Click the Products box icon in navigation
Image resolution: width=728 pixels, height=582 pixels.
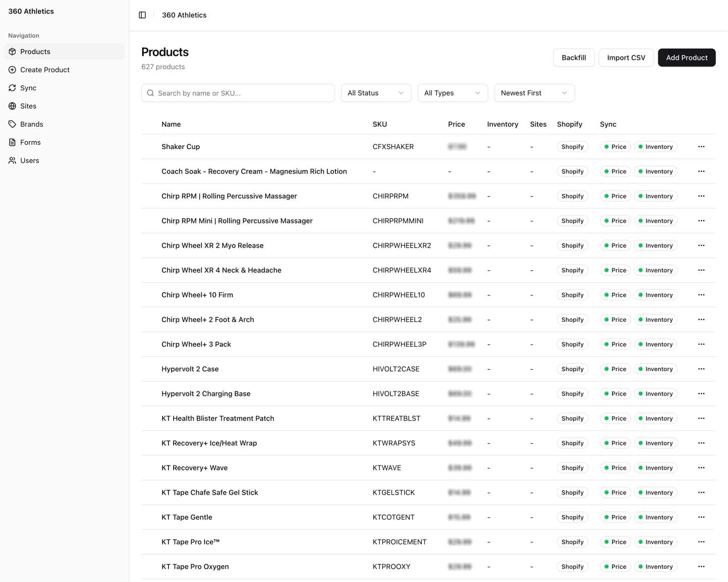[x=12, y=51]
